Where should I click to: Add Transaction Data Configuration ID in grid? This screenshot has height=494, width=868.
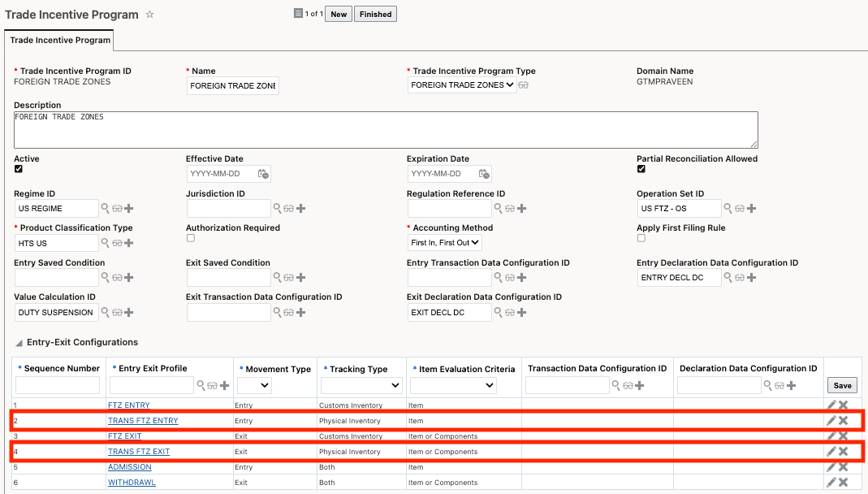pos(639,385)
